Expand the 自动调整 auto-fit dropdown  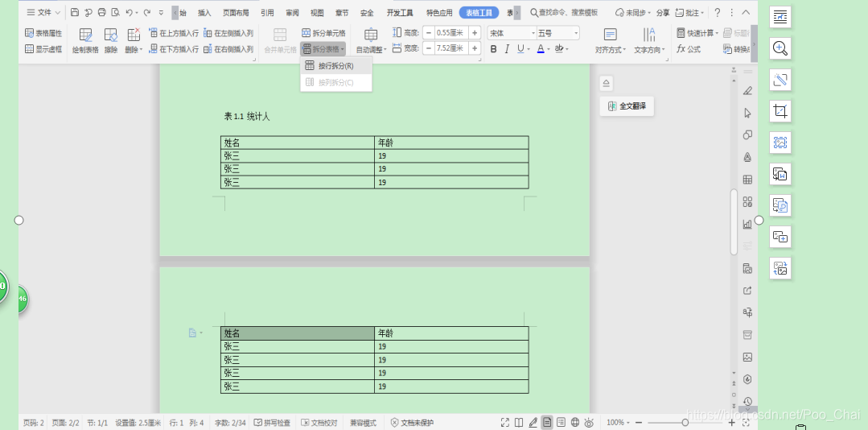point(371,49)
